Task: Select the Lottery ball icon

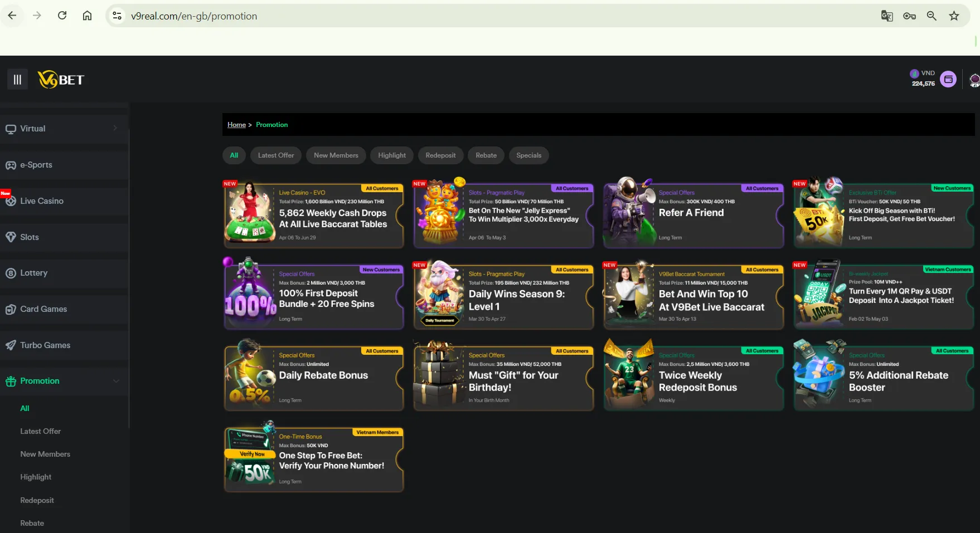Action: coord(11,273)
